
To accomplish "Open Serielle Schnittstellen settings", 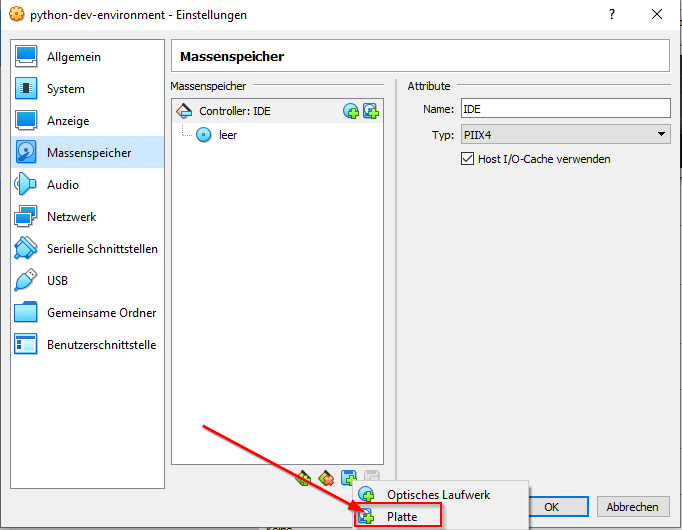I will click(87, 249).
